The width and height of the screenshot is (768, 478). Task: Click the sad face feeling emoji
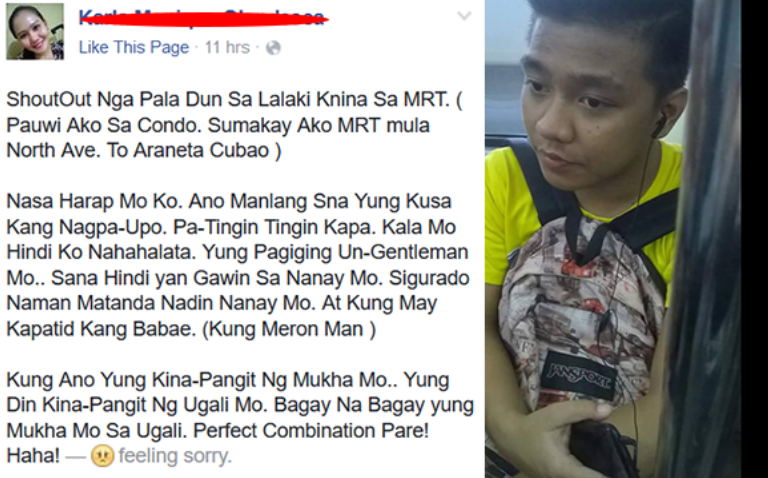point(102,455)
